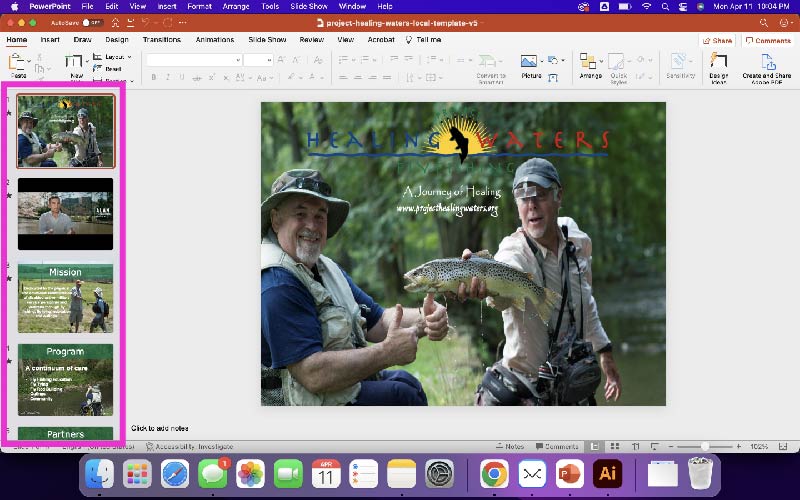
Task: Open the font name dropdown
Action: pyautogui.click(x=238, y=60)
